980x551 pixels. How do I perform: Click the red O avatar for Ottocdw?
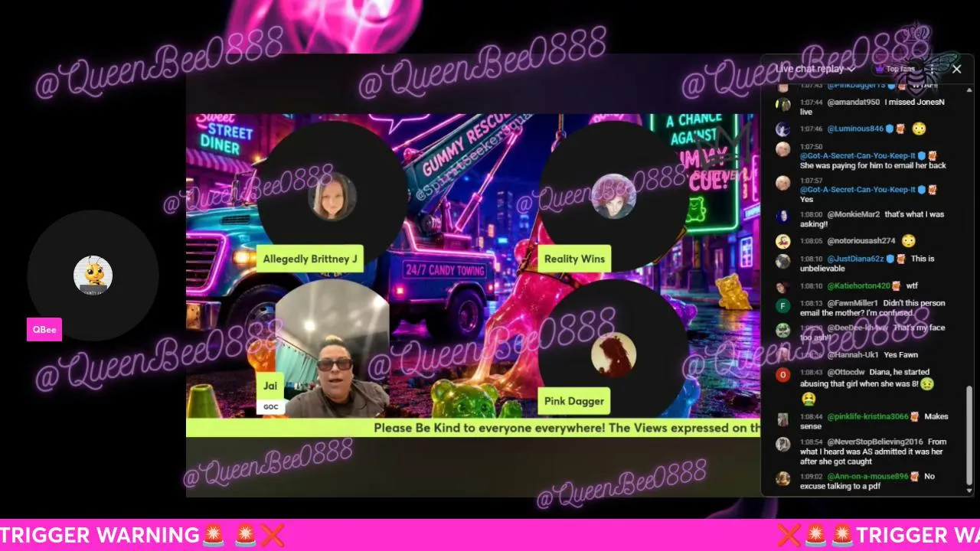point(782,375)
